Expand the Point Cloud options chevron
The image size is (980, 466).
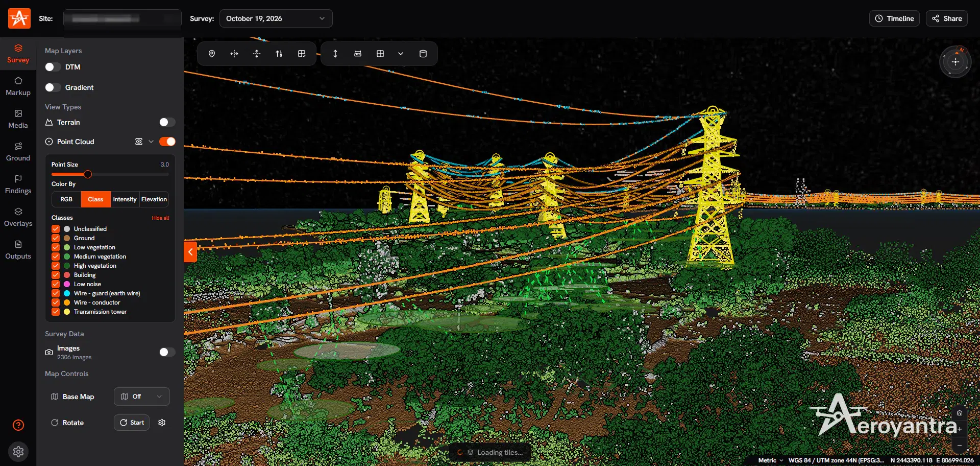click(x=151, y=142)
